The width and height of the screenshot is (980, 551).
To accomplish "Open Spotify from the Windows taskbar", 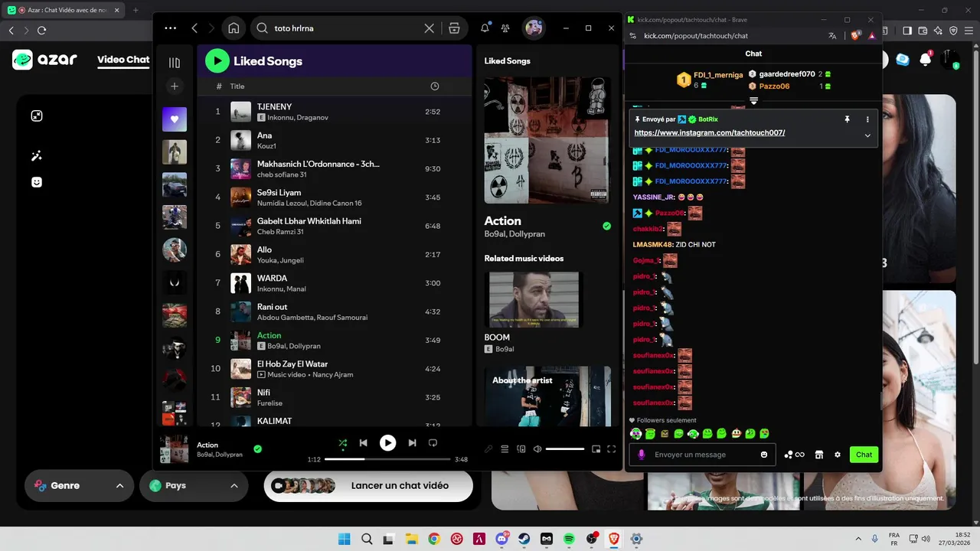I will (x=569, y=539).
